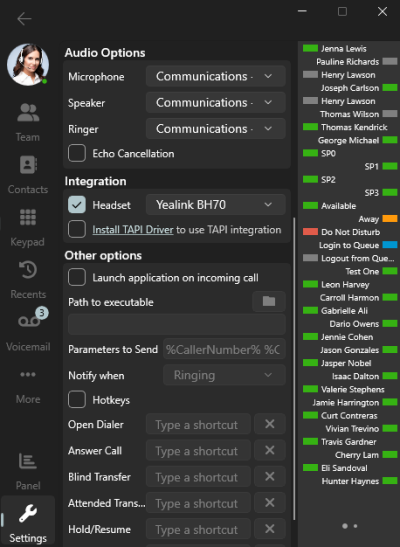This screenshot has height=547, width=400.
Task: Open the user profile avatar
Action: point(28,65)
